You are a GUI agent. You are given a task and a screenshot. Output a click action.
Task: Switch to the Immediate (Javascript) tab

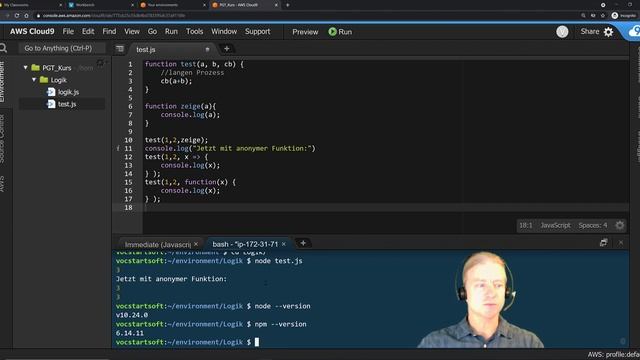158,244
